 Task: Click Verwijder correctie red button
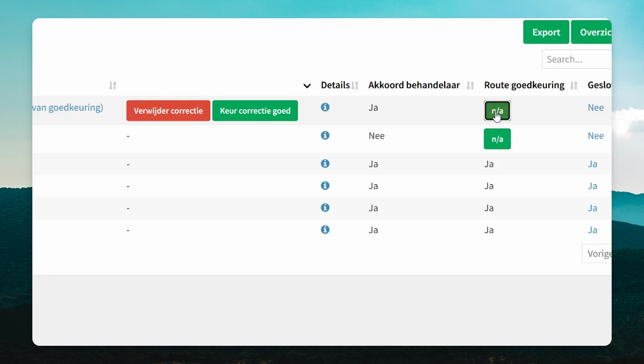click(x=168, y=111)
